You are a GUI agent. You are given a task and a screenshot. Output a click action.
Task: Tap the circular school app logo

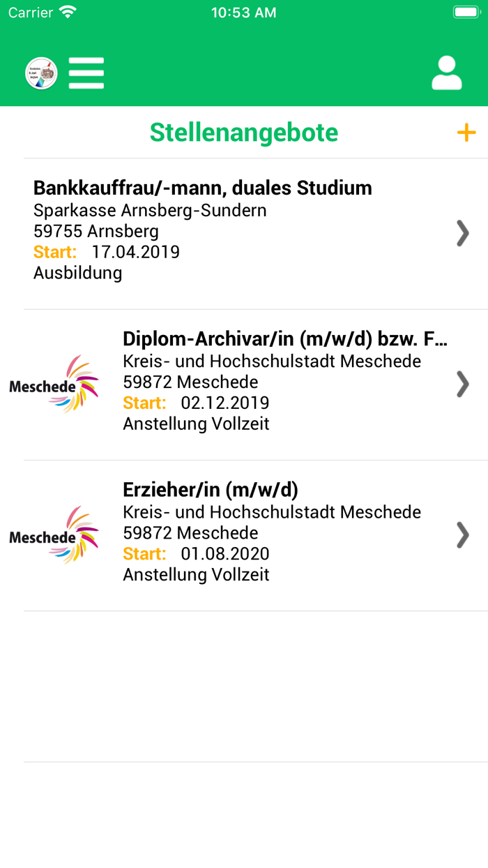tap(40, 73)
